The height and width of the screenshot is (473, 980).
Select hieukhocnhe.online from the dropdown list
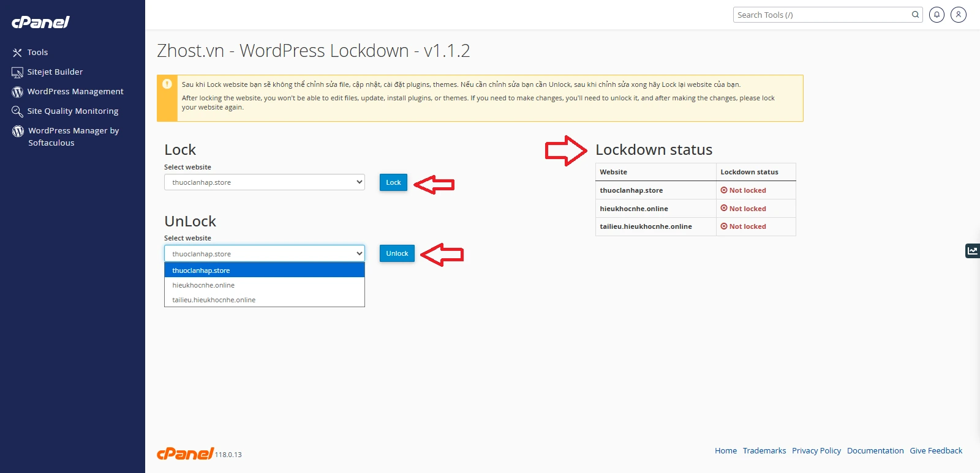pyautogui.click(x=203, y=285)
